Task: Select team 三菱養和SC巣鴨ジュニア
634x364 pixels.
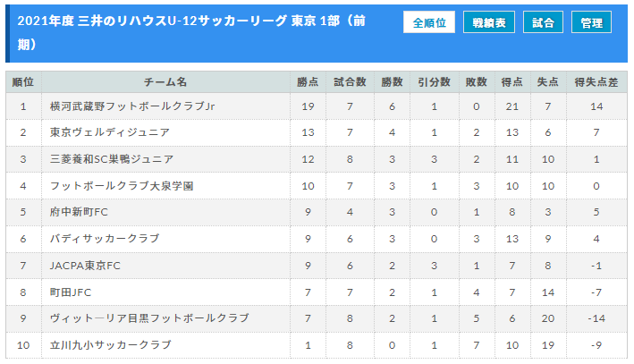Action: (x=112, y=159)
